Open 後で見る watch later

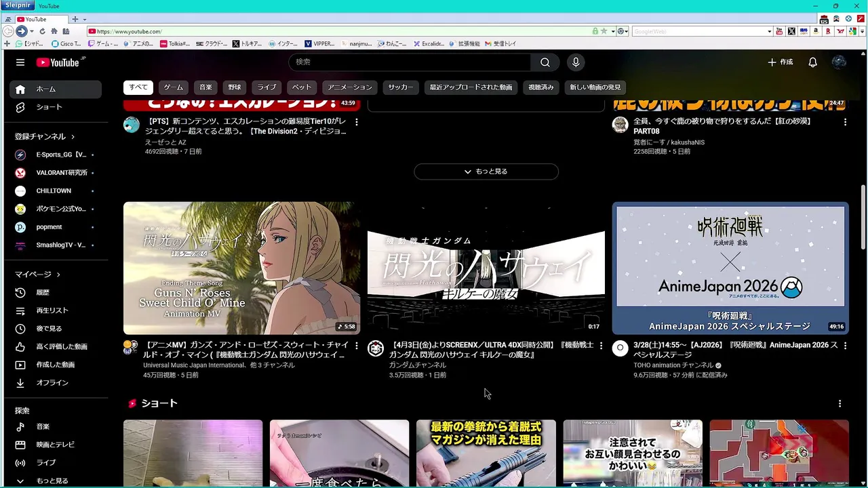(x=56, y=329)
